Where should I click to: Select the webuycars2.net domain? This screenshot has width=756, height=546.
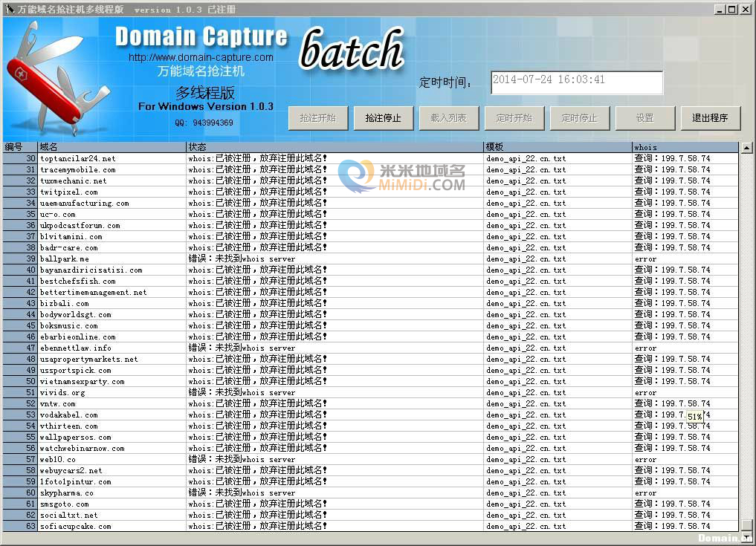pos(71,470)
